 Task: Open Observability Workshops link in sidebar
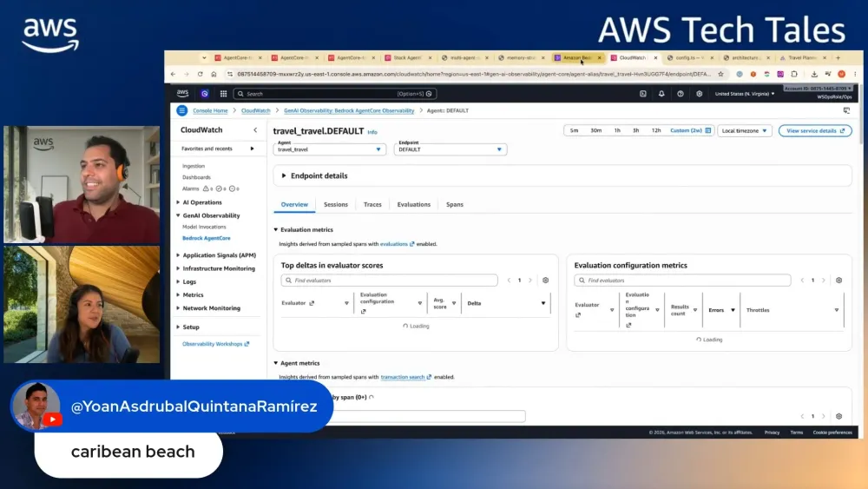coord(215,344)
